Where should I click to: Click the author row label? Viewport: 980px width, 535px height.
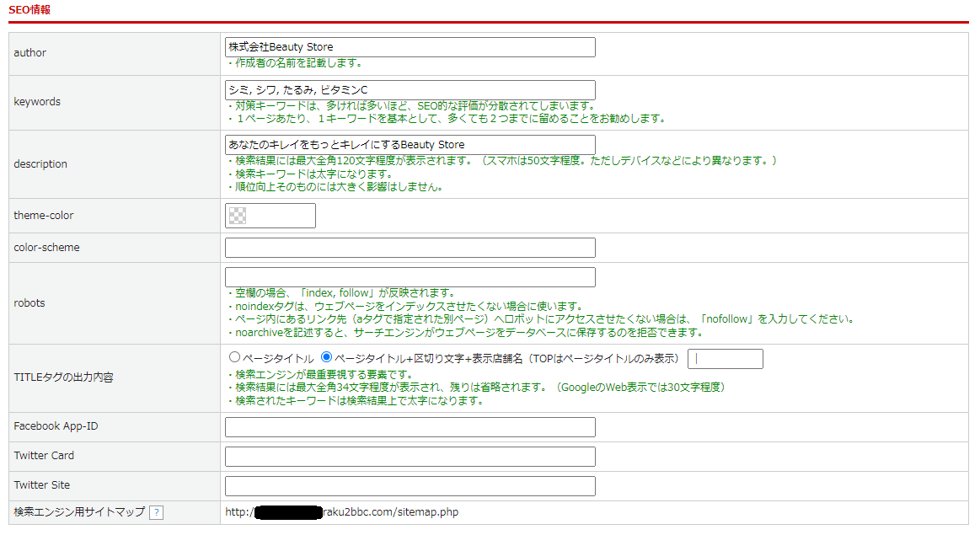point(29,52)
